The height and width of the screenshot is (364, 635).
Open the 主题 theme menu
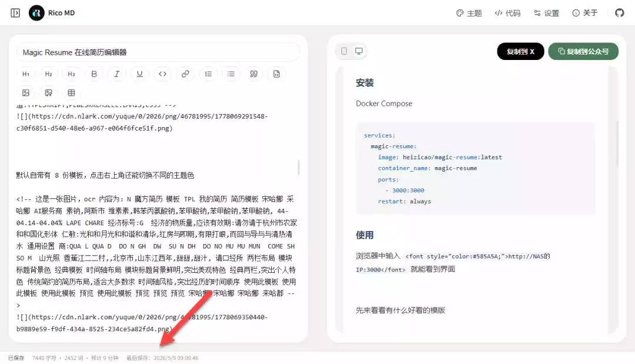(x=469, y=13)
